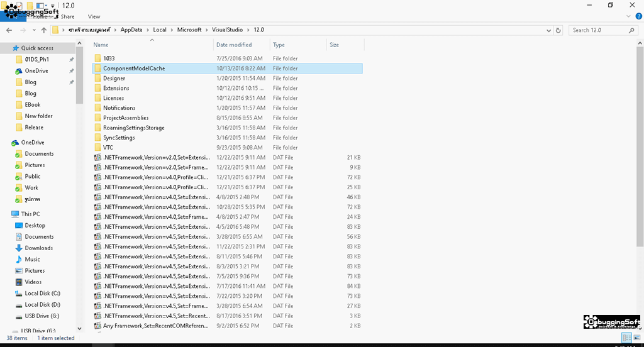This screenshot has height=347, width=644.
Task: Open Release folder in Quick access
Action: [34, 128]
